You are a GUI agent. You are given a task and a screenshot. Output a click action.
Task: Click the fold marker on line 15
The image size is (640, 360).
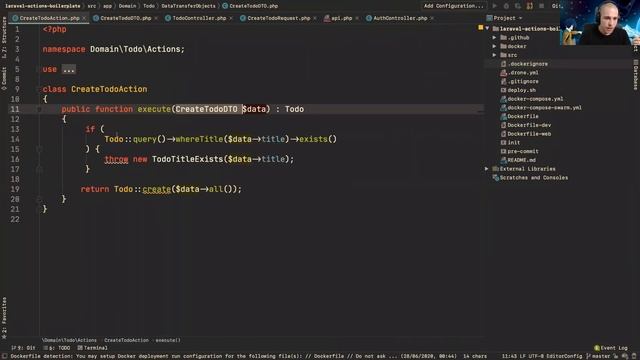tap(39, 149)
